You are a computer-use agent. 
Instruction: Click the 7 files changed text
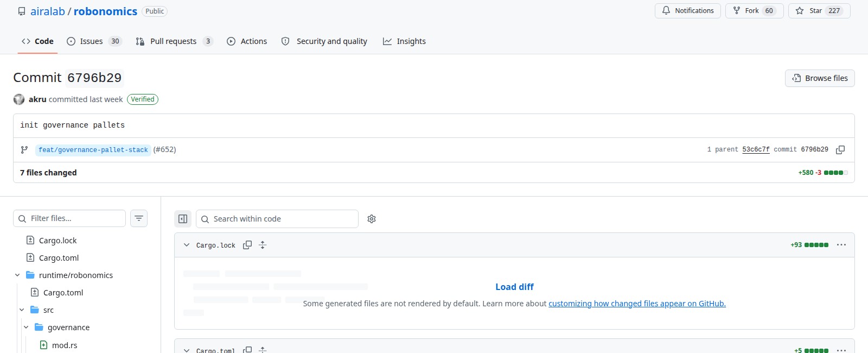48,173
